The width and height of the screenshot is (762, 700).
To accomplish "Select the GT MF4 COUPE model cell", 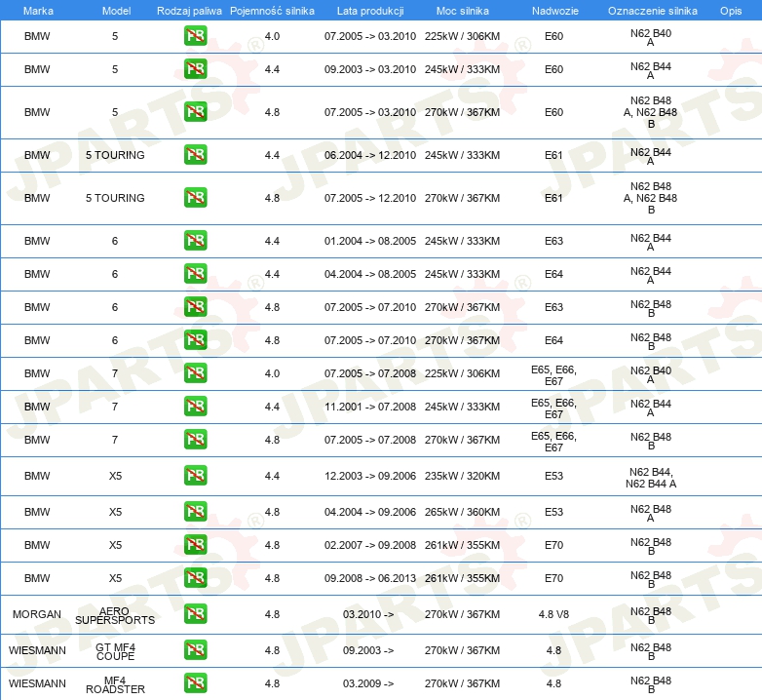I will tap(115, 652).
